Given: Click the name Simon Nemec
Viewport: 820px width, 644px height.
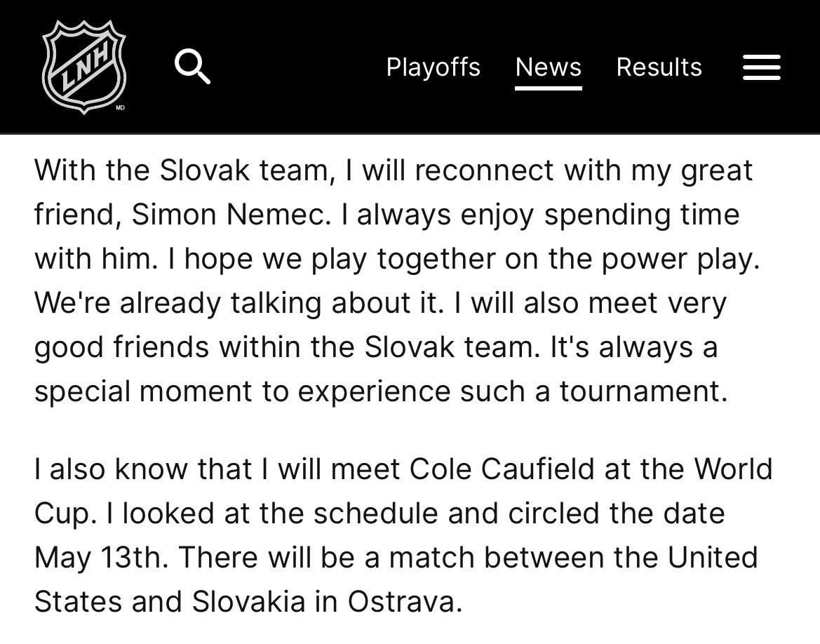Looking at the screenshot, I should (x=230, y=215).
